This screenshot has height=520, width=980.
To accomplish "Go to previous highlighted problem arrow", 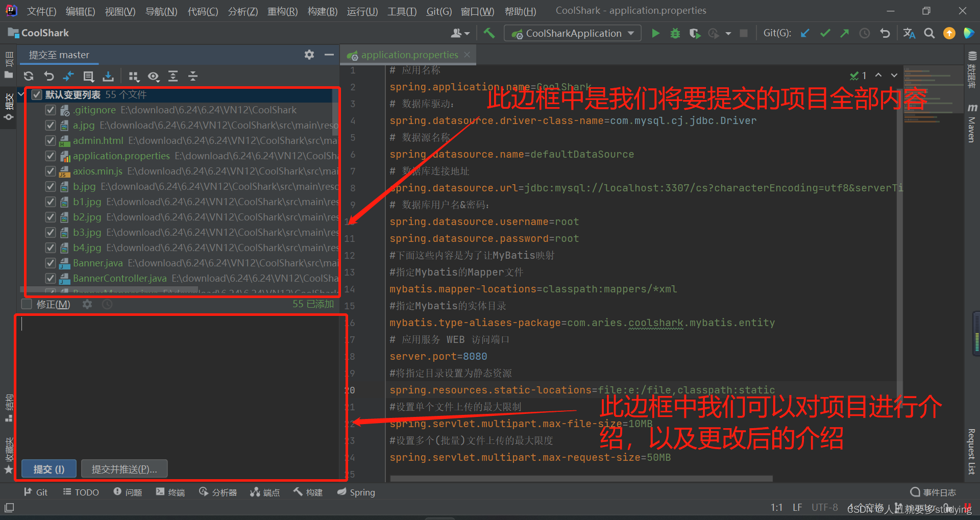I will pos(878,75).
